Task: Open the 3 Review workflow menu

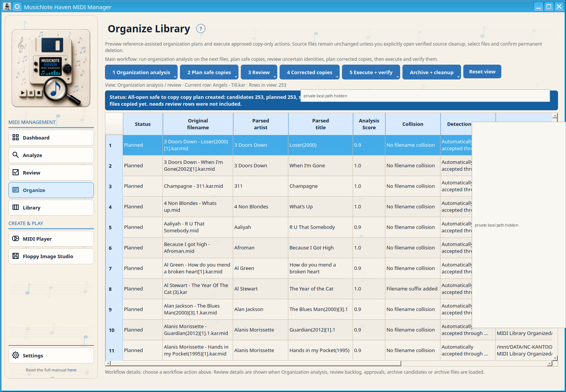Action: tap(259, 72)
